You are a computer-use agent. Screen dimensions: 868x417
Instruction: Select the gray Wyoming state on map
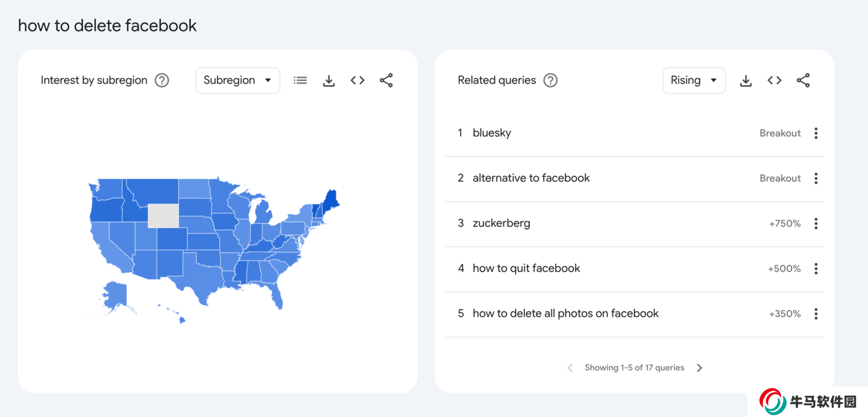[163, 216]
